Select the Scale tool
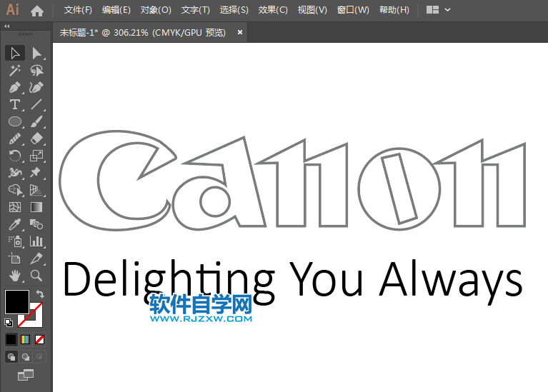This screenshot has height=392, width=548. [x=36, y=156]
